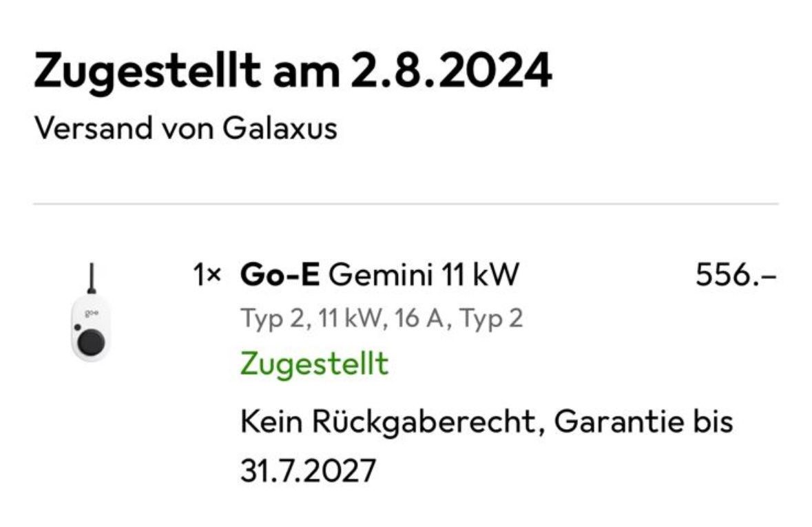The height and width of the screenshot is (527, 812).
Task: Click the cable atop the charger image
Action: pyautogui.click(x=90, y=279)
